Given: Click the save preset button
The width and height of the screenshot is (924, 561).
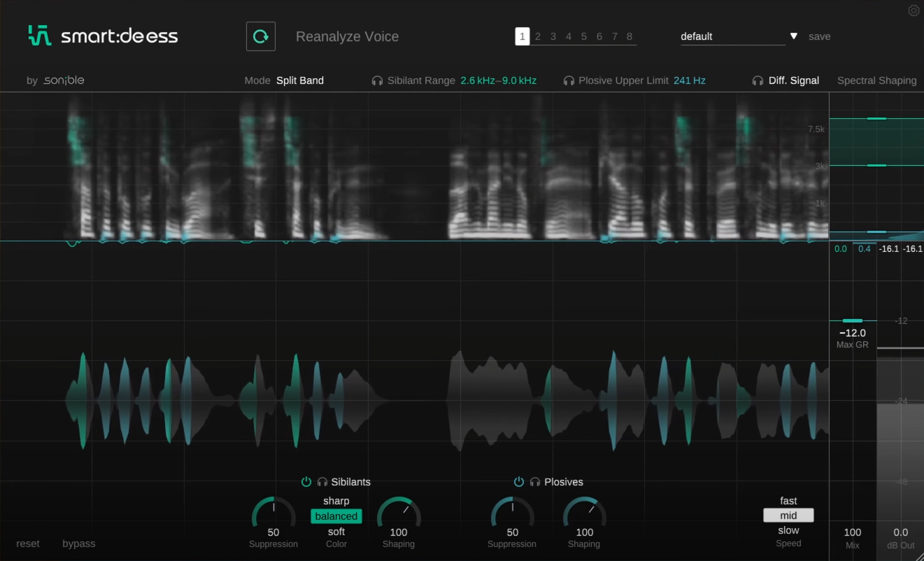Looking at the screenshot, I should click(820, 36).
